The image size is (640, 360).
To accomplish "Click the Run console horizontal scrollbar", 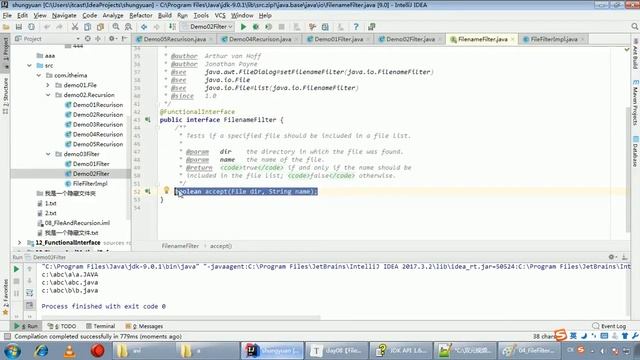I will [181, 317].
